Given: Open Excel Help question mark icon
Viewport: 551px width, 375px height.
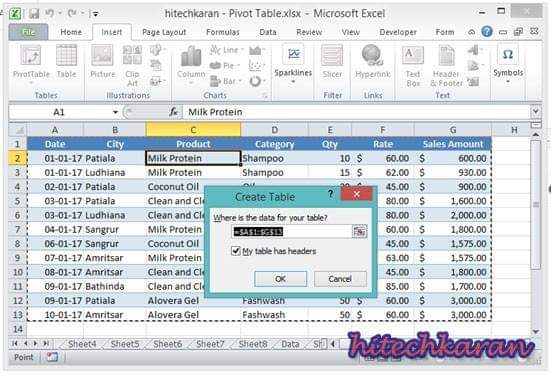Looking at the screenshot, I should pos(487,32).
